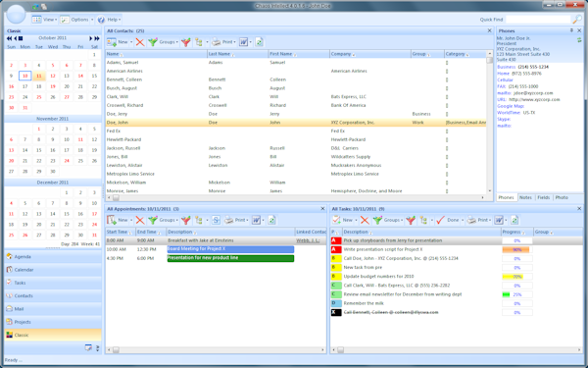Screen dimensions: 588x368
Task: Delete the selected contact with the red X
Action: 140,42
